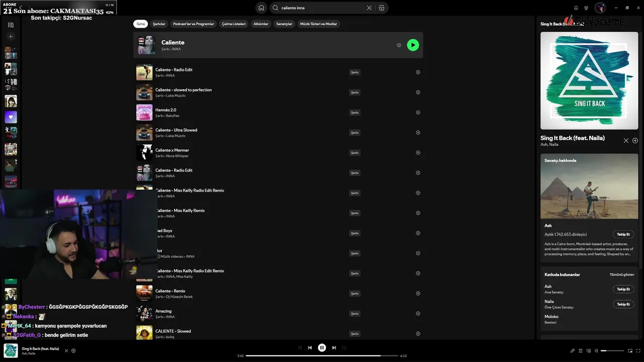
Task: Open the profile avatar menu
Action: coord(600,8)
